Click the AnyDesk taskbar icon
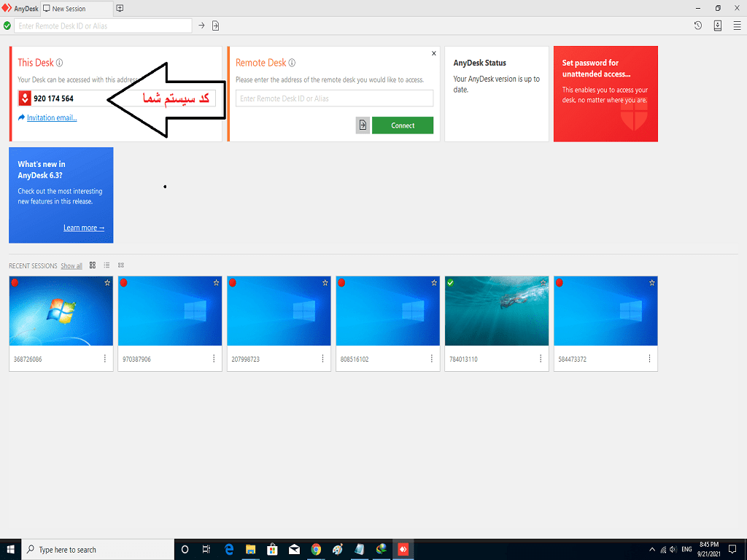 (403, 550)
